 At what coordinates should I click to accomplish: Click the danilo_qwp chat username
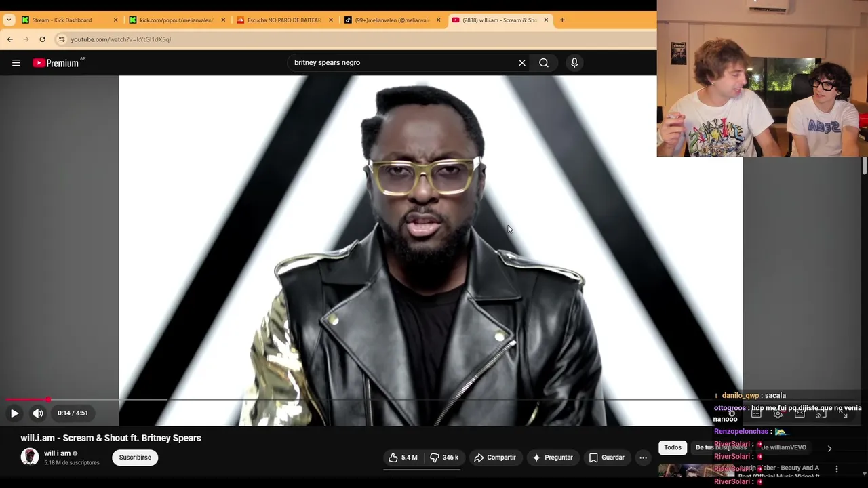(x=741, y=396)
